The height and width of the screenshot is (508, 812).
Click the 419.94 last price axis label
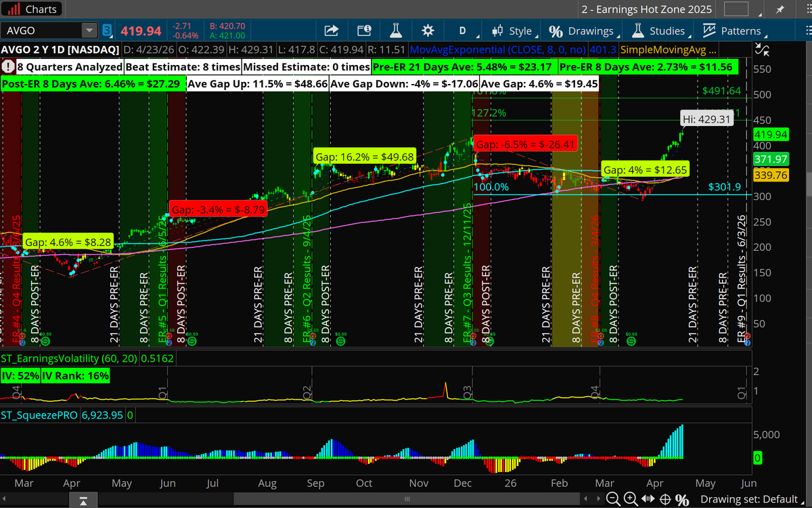coord(771,134)
